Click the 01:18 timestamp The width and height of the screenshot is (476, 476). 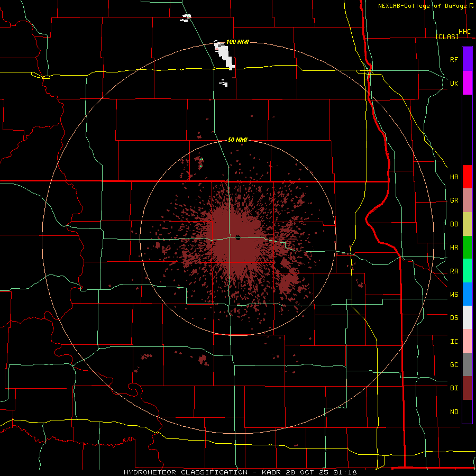(345, 472)
